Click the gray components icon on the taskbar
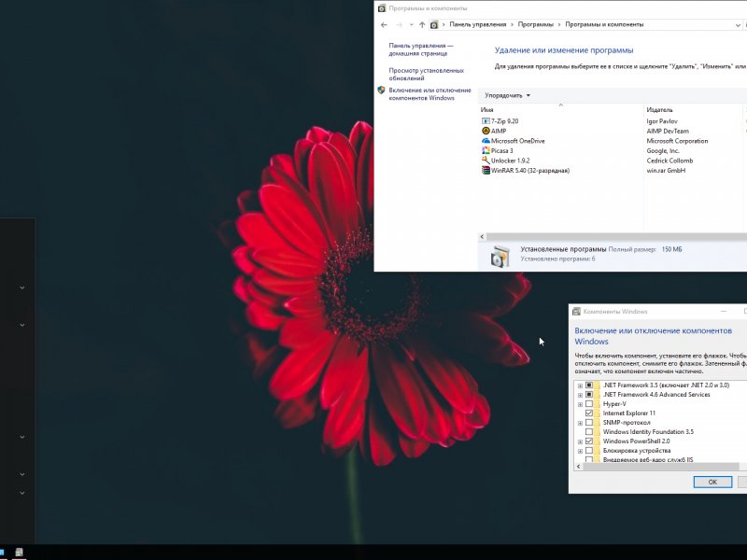The height and width of the screenshot is (560, 747). [x=19, y=553]
